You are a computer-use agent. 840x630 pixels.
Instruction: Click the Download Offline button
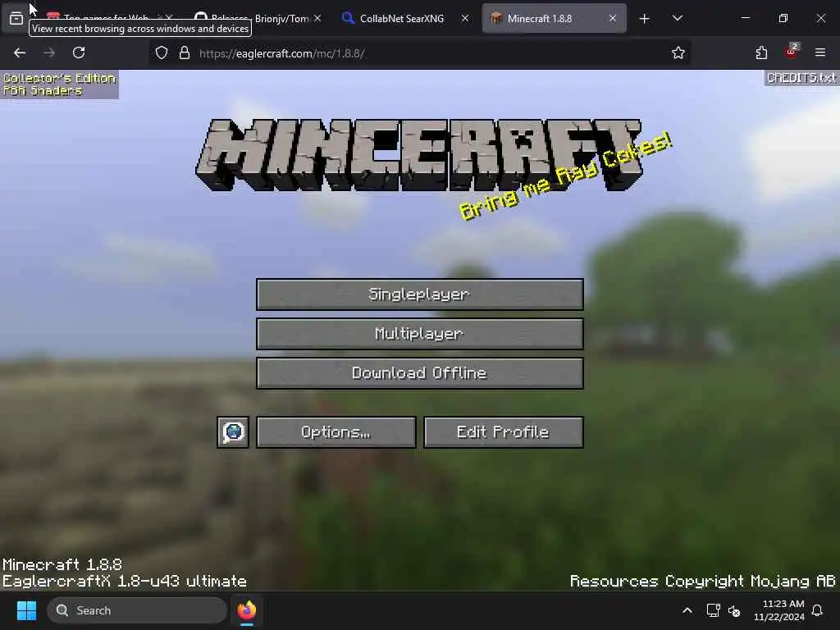click(x=419, y=373)
